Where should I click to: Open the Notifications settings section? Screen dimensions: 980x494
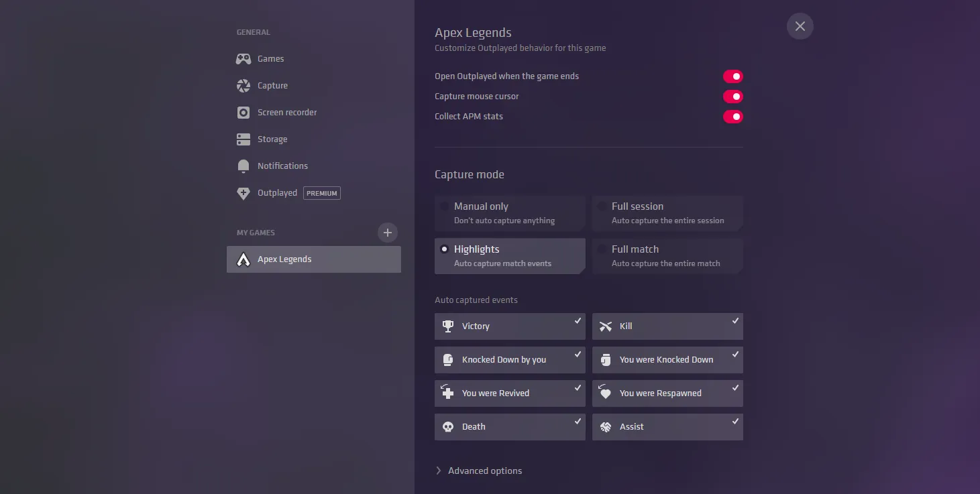(314, 166)
